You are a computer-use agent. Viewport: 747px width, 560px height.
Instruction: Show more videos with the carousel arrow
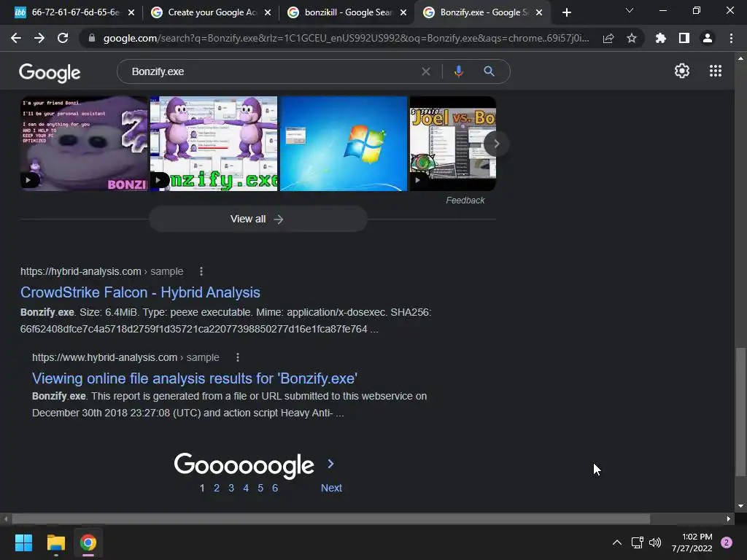point(496,144)
